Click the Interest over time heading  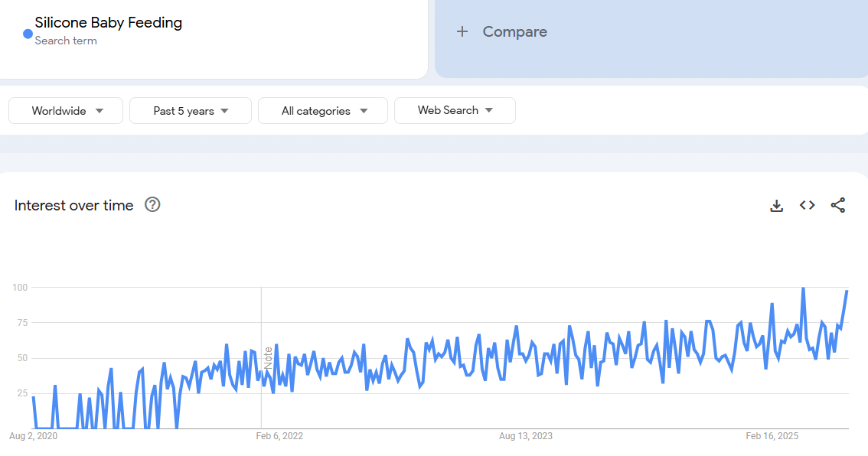pos(73,205)
